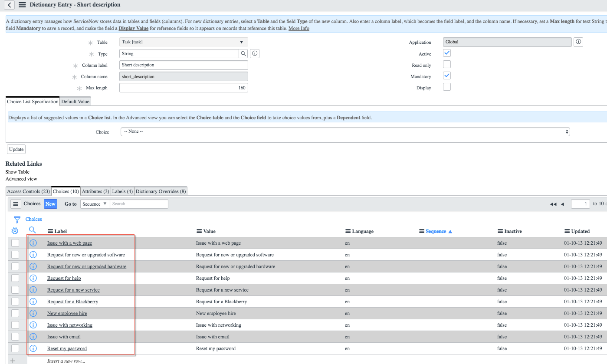Click the 'Insert a new row...' cell
This screenshot has width=607, height=364.
click(66, 361)
